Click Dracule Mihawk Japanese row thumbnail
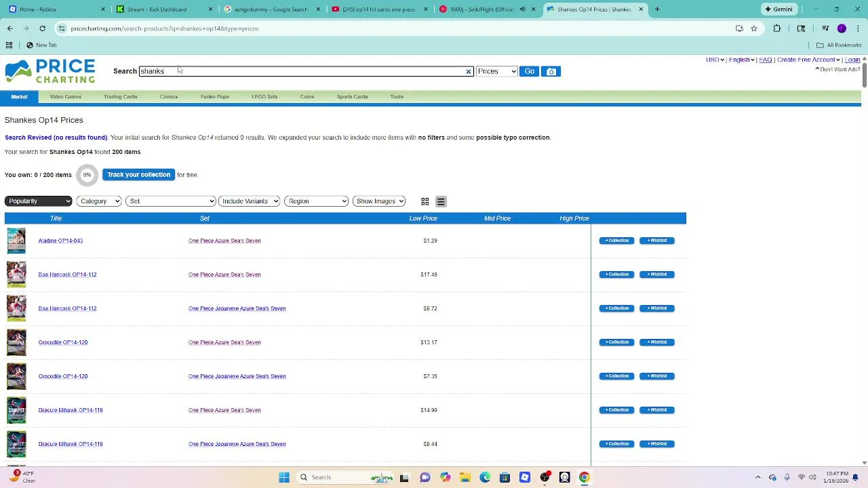Image resolution: width=868 pixels, height=488 pixels. [x=16, y=444]
